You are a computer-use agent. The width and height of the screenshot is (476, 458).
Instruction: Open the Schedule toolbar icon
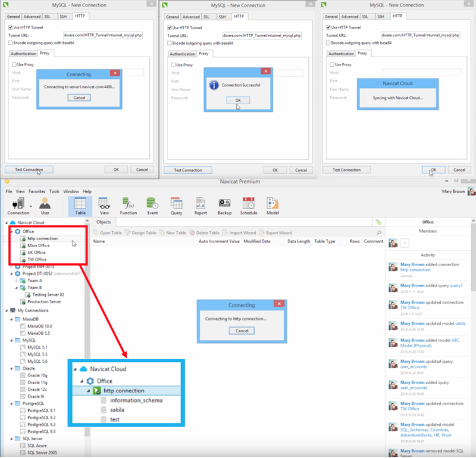point(249,206)
